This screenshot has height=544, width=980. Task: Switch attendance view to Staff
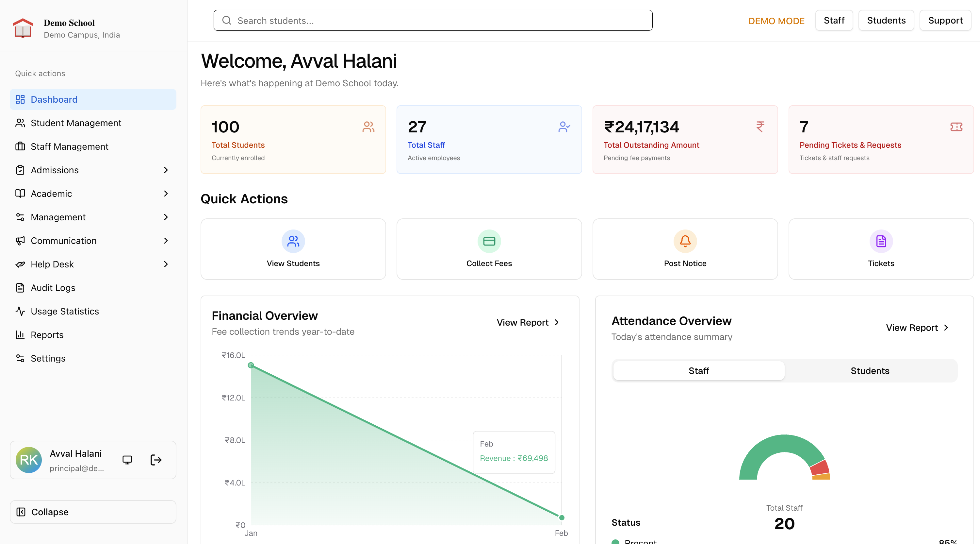tap(698, 371)
